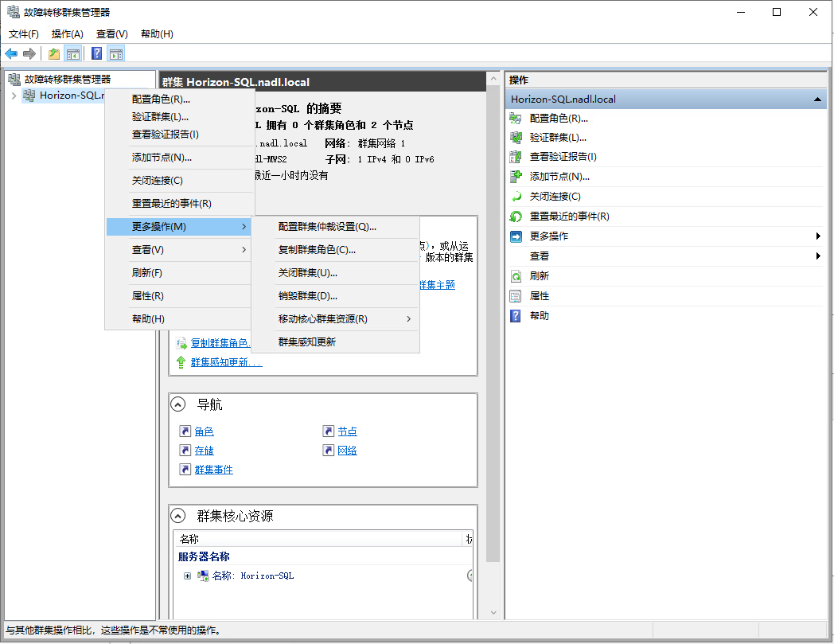Click the 配置角色 icon in the actions pane

(x=516, y=118)
